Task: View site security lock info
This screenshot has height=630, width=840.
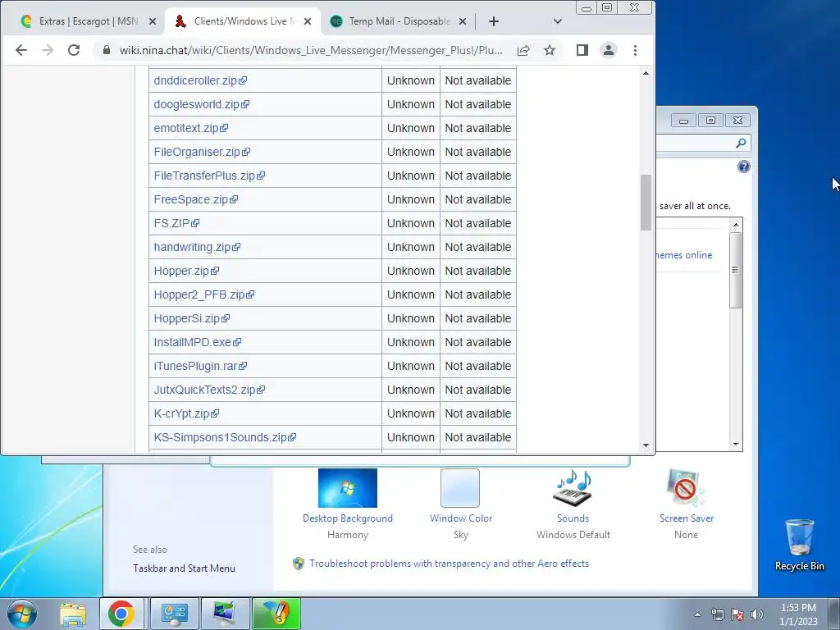Action: (x=107, y=50)
